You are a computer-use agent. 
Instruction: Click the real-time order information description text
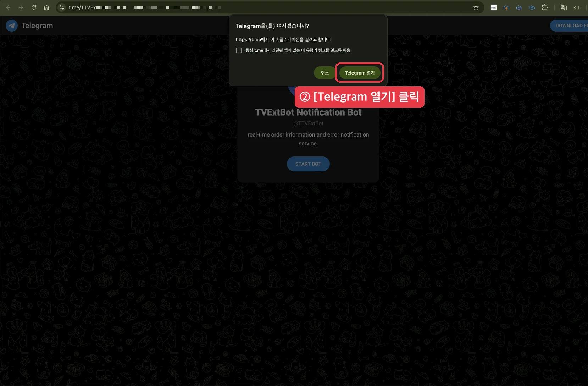(308, 139)
